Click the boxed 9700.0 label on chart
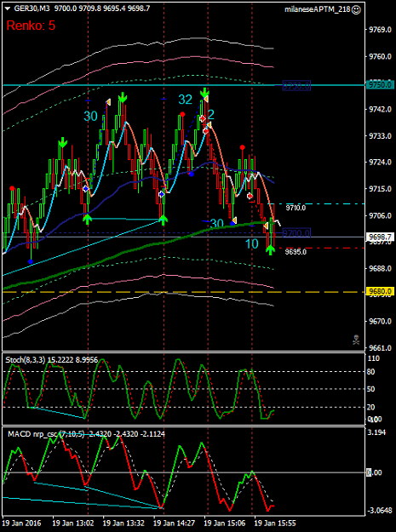This screenshot has height=532, width=396. tap(296, 233)
